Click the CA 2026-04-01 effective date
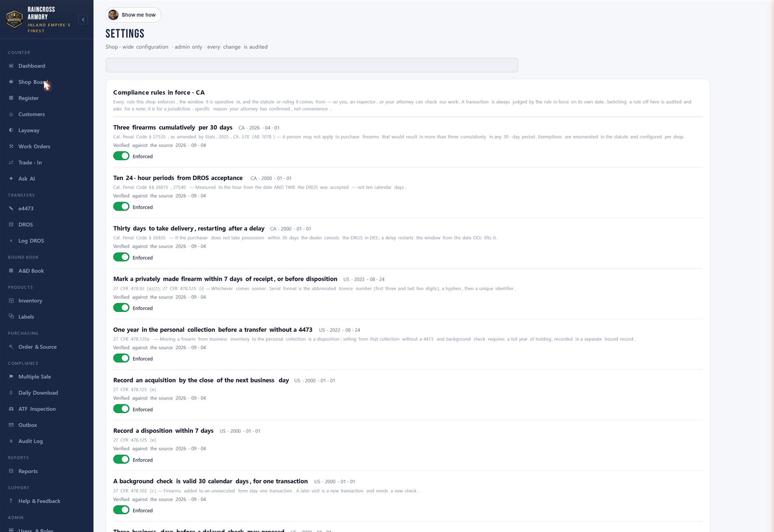774x532 pixels. click(259, 128)
